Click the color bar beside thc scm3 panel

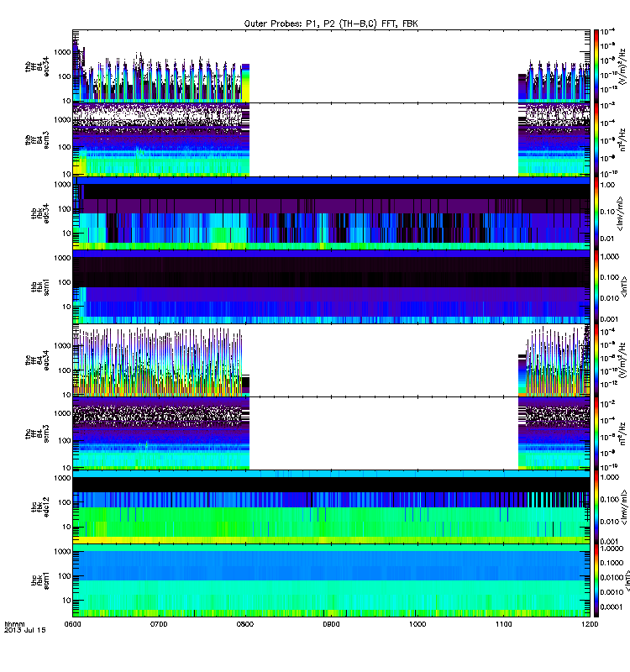pos(596,433)
